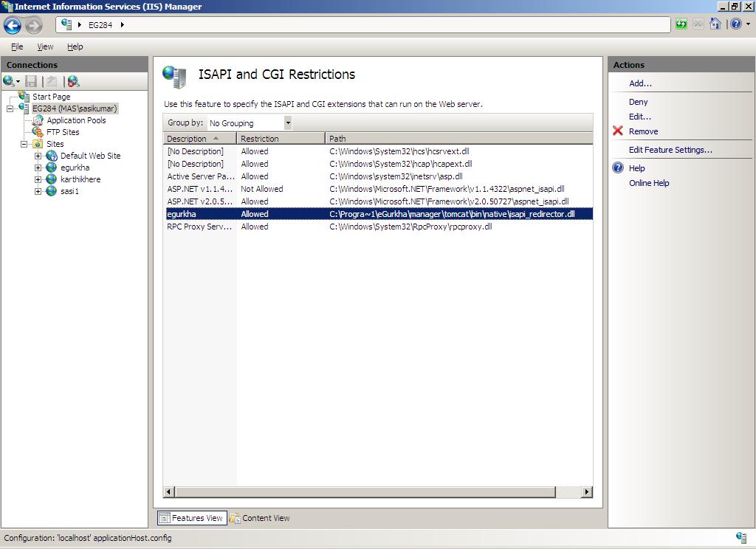756x549 pixels.
Task: Collapse the EG284 server node
Action: tap(10, 108)
